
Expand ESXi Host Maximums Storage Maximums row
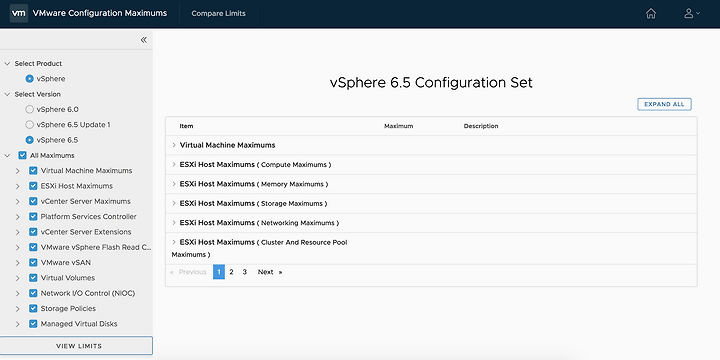431,203
